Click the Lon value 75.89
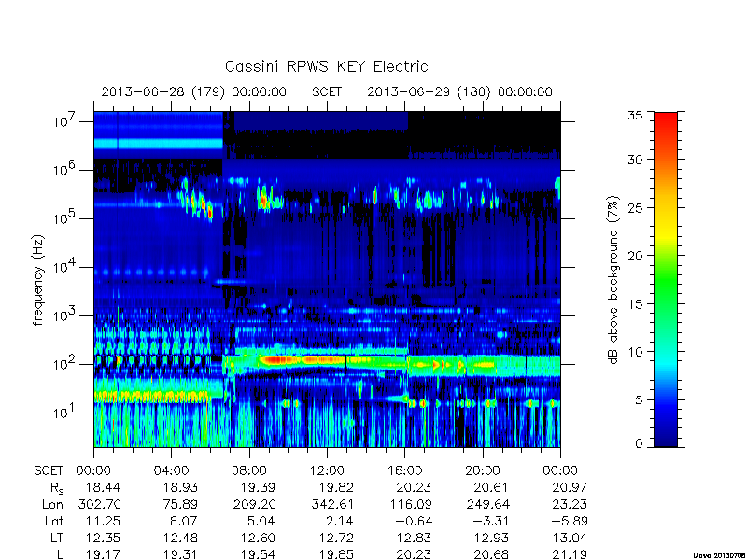 click(179, 504)
